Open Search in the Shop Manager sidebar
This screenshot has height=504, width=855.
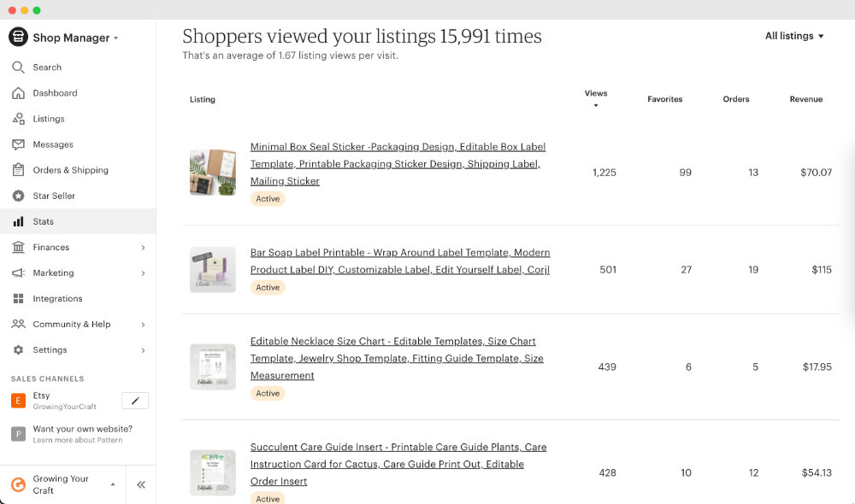(50, 67)
